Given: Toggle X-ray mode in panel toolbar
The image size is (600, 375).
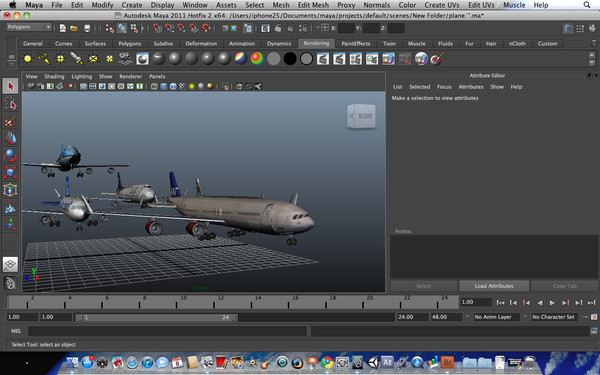Looking at the screenshot, I should [239, 86].
